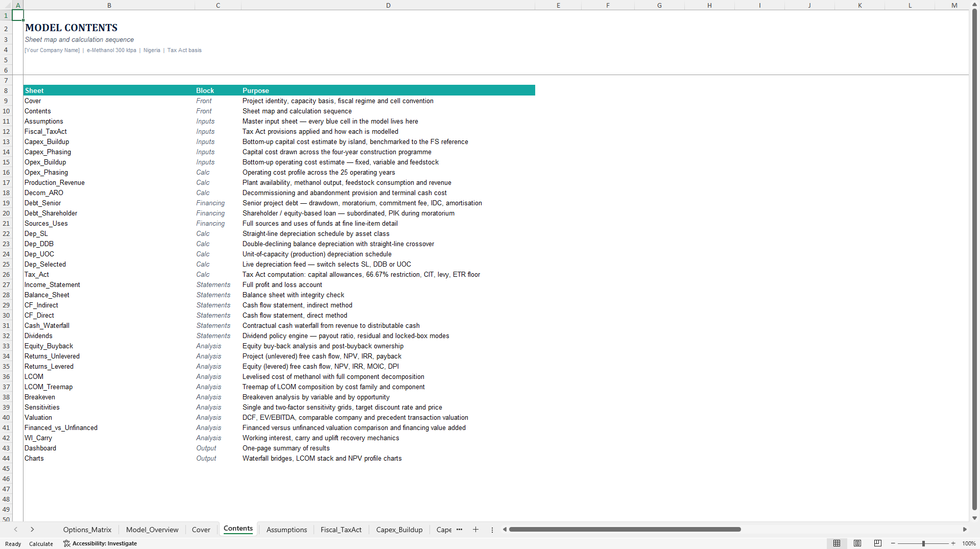This screenshot has height=549, width=980.
Task: Click the LCOM_Treemap cell
Action: [109, 387]
